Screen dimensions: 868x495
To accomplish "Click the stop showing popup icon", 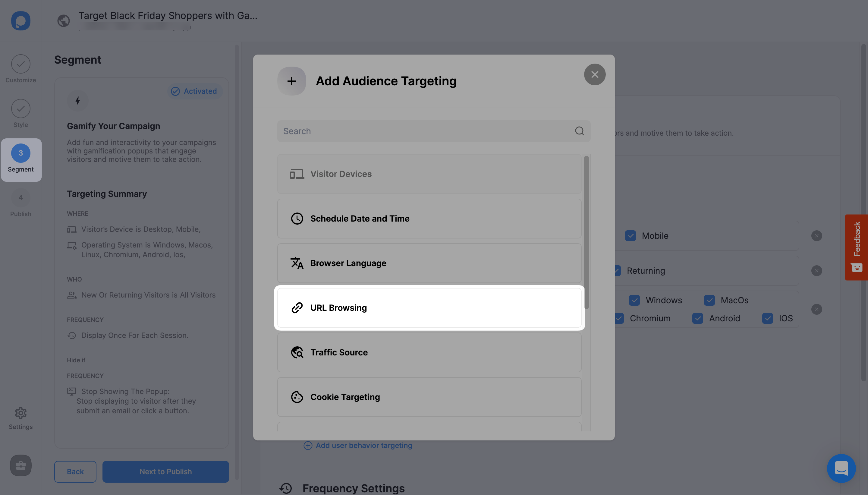I will [x=71, y=391].
